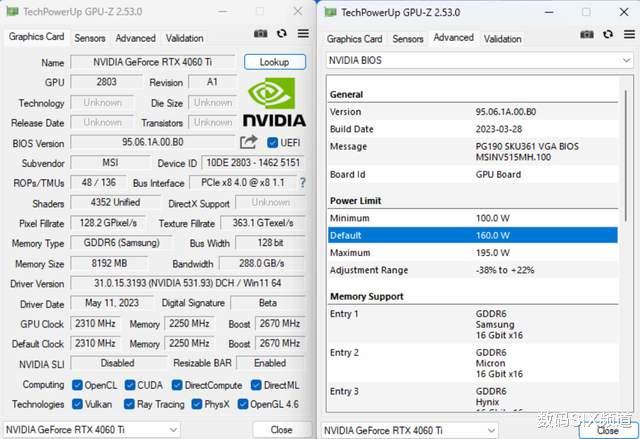This screenshot has width=640, height=439.
Task: Select the Message PG190 SKU361 row
Action: [x=473, y=152]
